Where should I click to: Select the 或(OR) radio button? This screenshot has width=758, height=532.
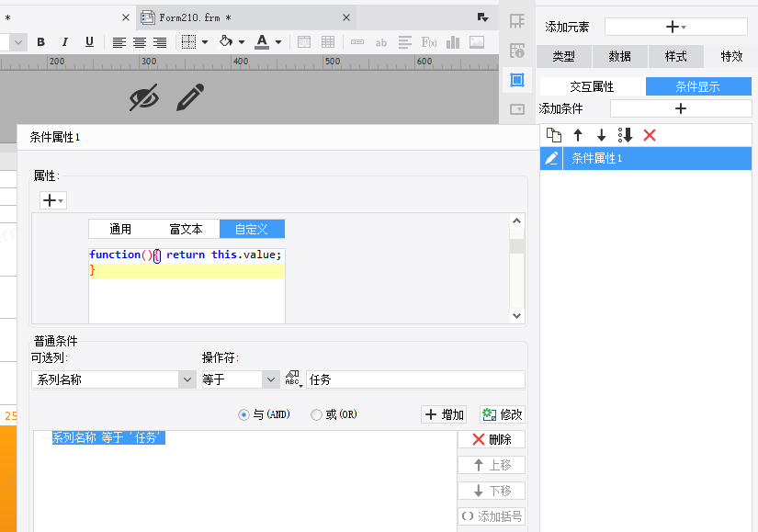point(317,414)
